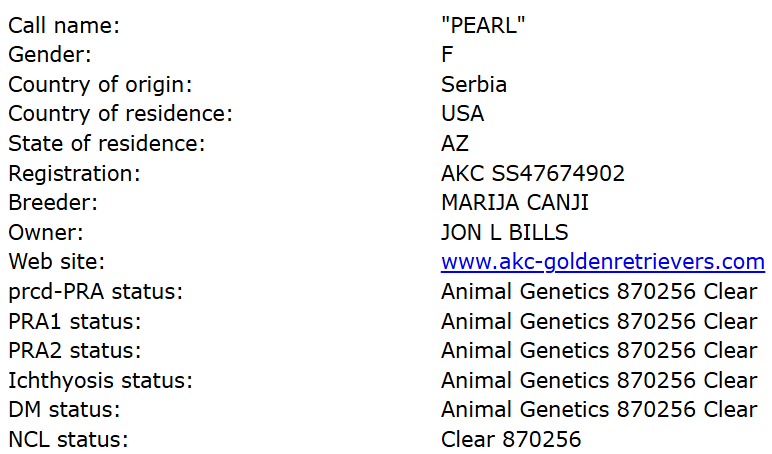772x454 pixels.
Task: Click the "NCL status:" field label
Action: [68, 440]
